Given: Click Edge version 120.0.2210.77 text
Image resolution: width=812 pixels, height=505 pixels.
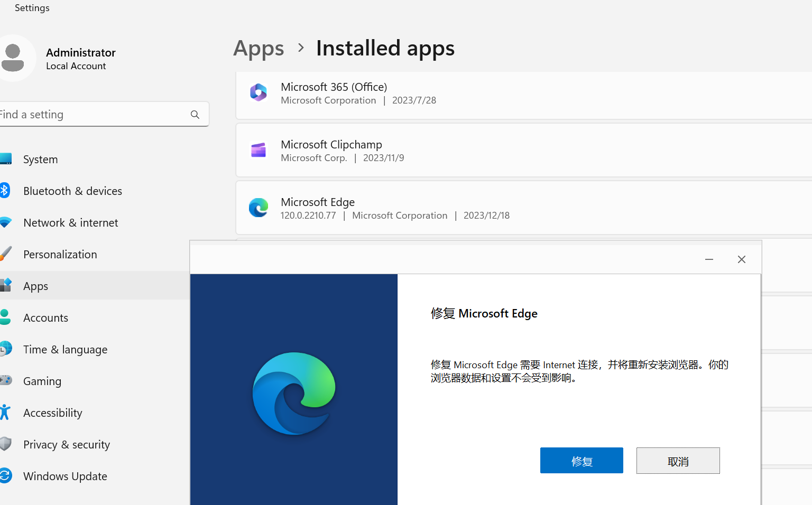Looking at the screenshot, I should tap(308, 216).
